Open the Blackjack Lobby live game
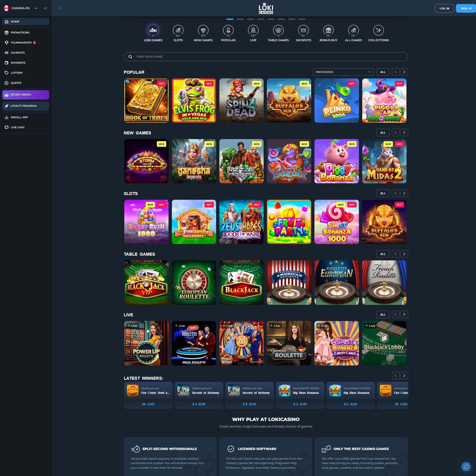Screen dimensions: 476x476 tap(384, 343)
